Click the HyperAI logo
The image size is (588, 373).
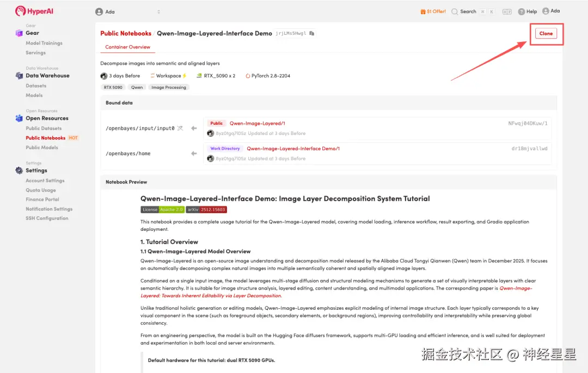[x=34, y=11]
